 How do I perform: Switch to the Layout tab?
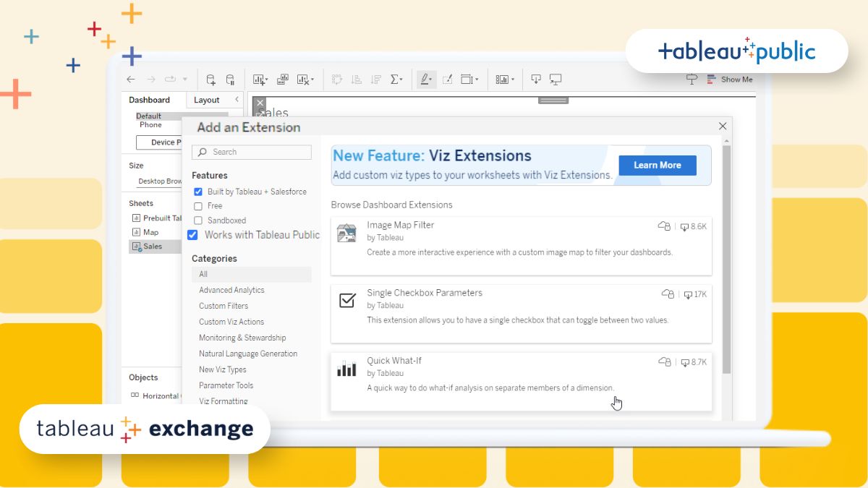point(206,100)
